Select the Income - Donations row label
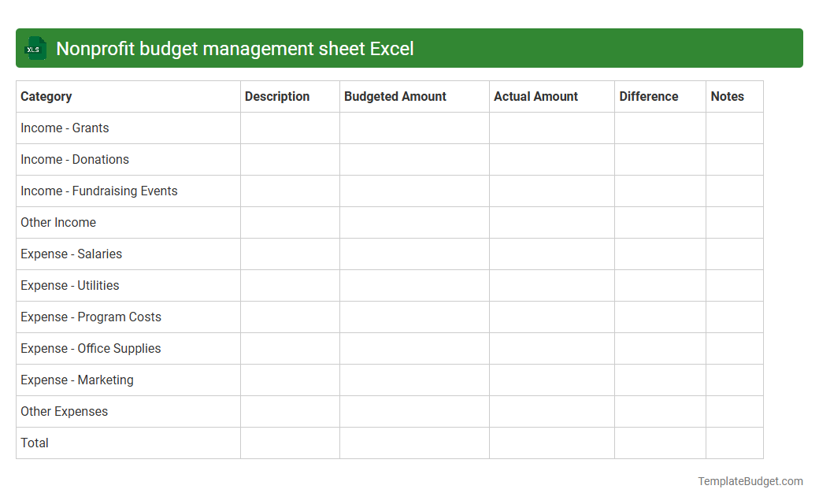Screen dimensions: 819x504 (75, 159)
